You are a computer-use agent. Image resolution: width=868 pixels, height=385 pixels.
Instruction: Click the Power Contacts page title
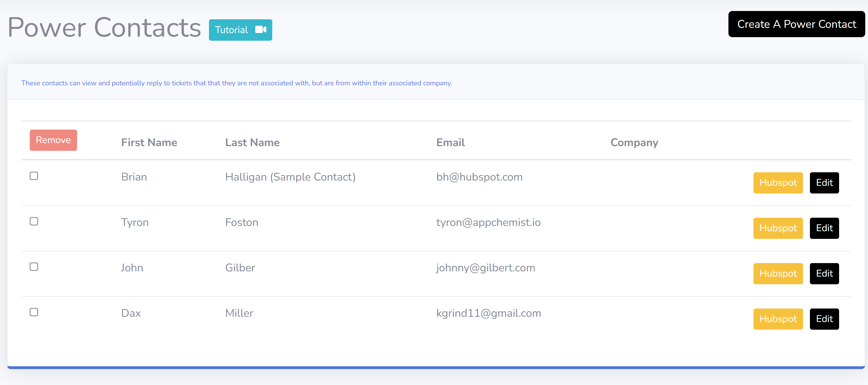[104, 28]
